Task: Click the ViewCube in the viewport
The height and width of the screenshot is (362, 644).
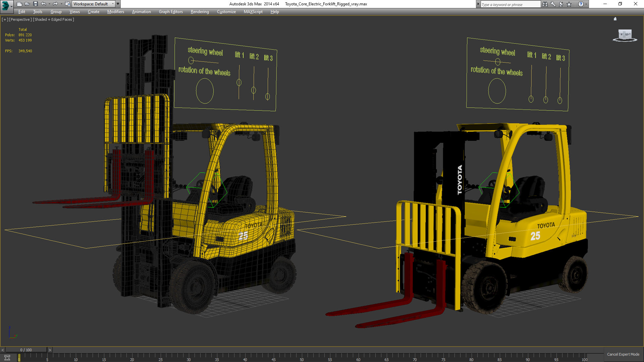Action: (x=625, y=35)
